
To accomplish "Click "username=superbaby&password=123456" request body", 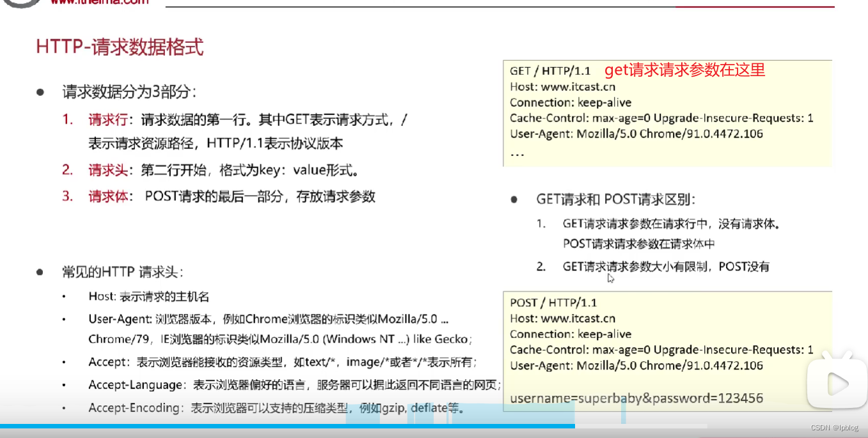I will click(x=636, y=398).
